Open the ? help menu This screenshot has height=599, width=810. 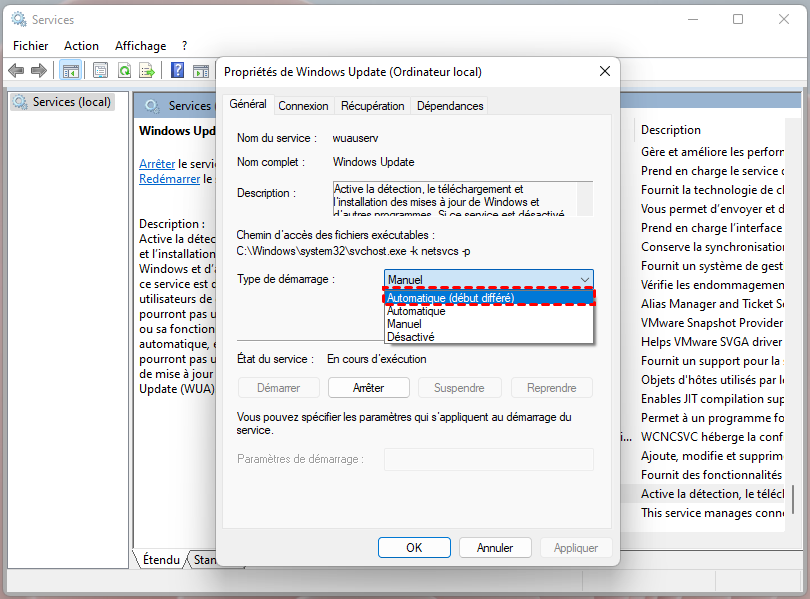(184, 46)
